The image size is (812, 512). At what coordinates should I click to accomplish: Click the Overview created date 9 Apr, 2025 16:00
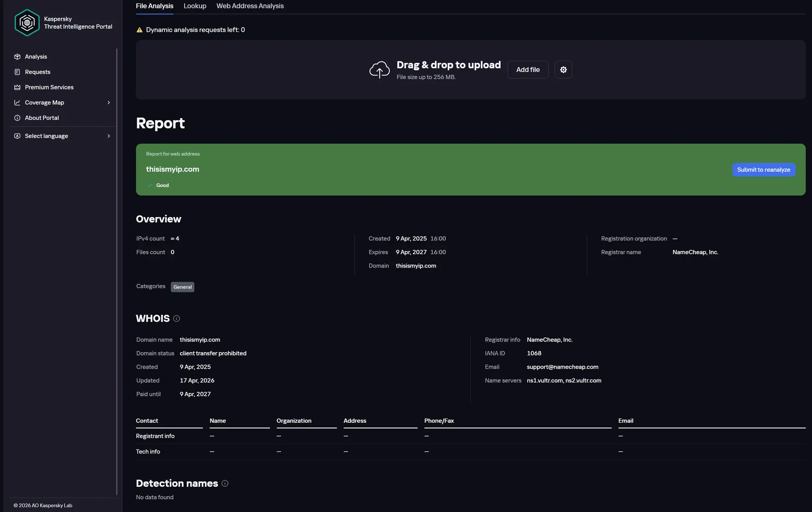coord(421,239)
